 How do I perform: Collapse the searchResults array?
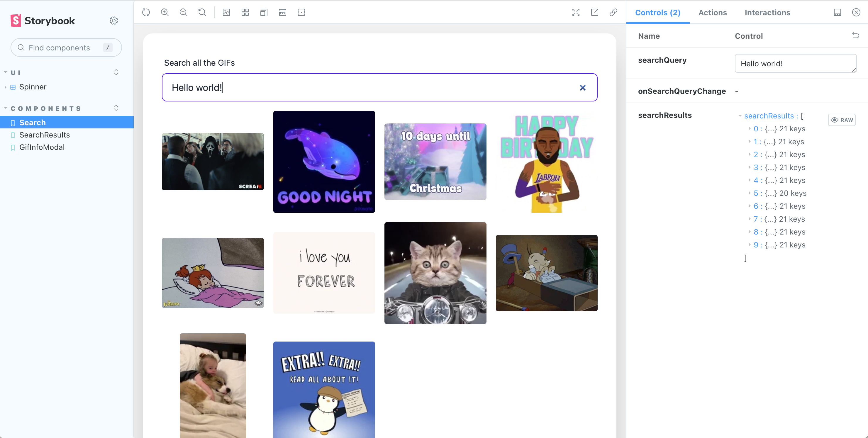coord(740,116)
